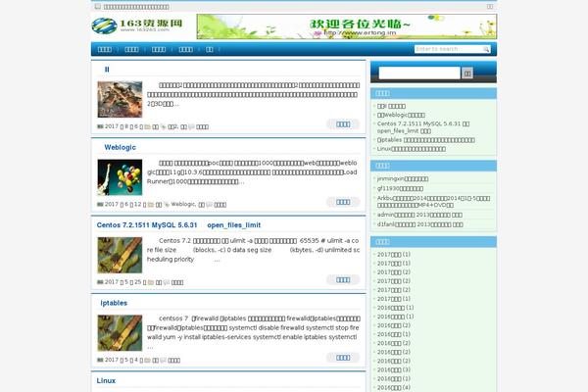Click the calendar icon beside 2017 5 4 date
This screenshot has width=588, height=392.
tap(100, 360)
